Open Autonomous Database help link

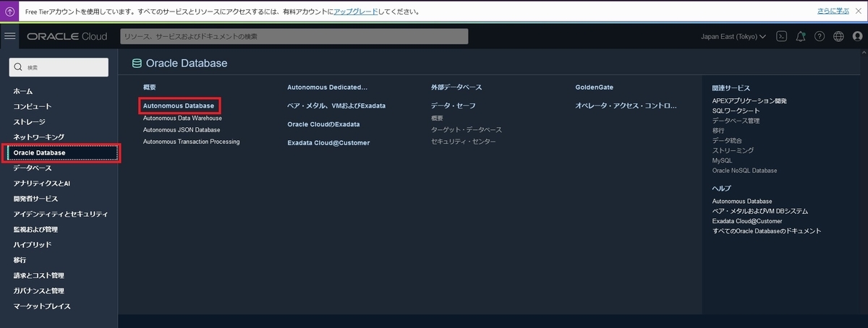(x=742, y=201)
